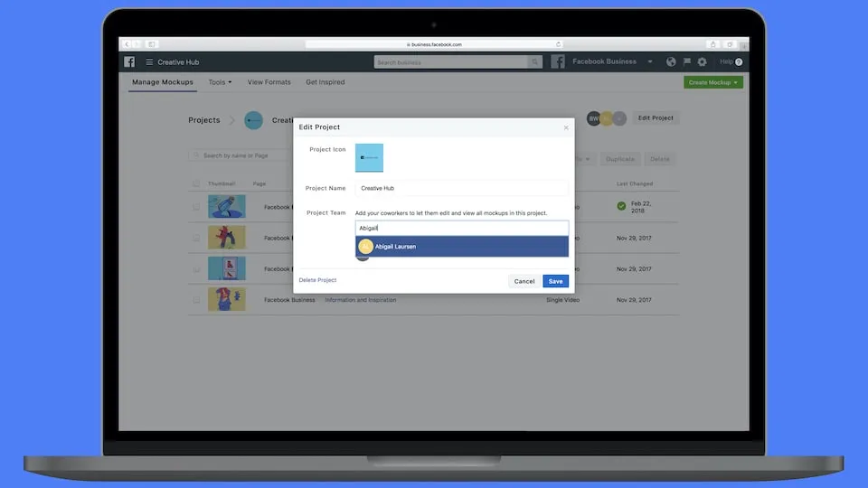The height and width of the screenshot is (488, 868).
Task: Open the hamburger menu beside Creative Hub
Action: coord(149,62)
